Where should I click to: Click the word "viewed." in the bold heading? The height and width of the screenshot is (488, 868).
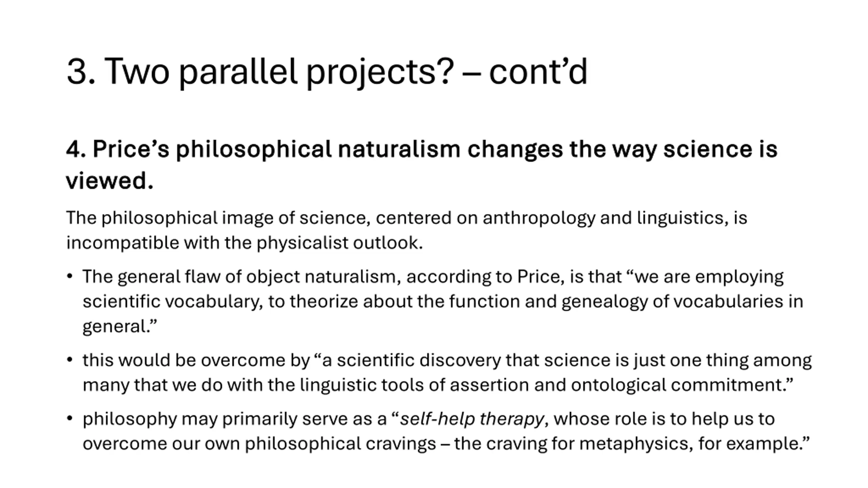pos(110,180)
